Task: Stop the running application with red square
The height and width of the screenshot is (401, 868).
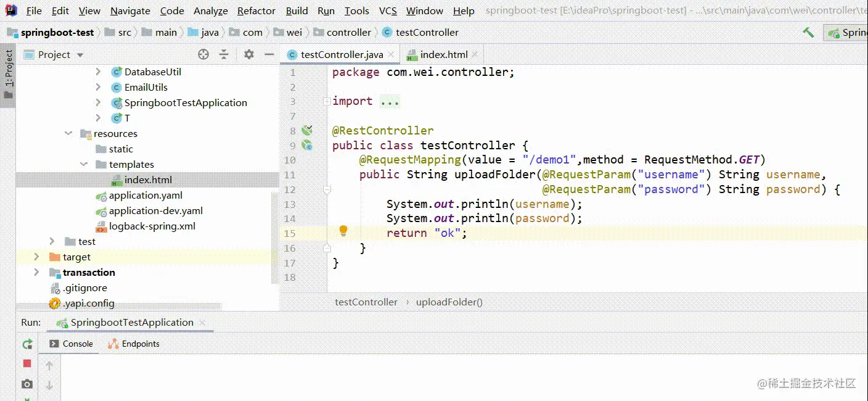Action: (x=27, y=364)
